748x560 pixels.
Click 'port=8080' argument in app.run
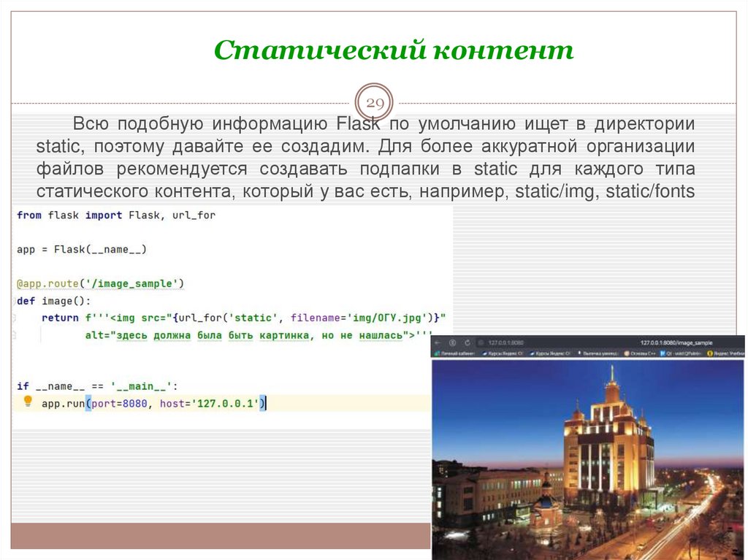(x=119, y=404)
